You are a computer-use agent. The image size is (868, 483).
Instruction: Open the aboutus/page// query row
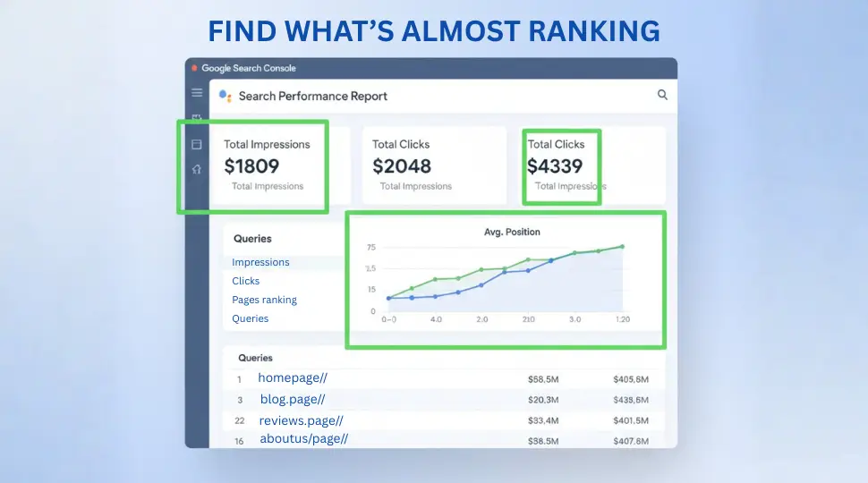click(303, 439)
